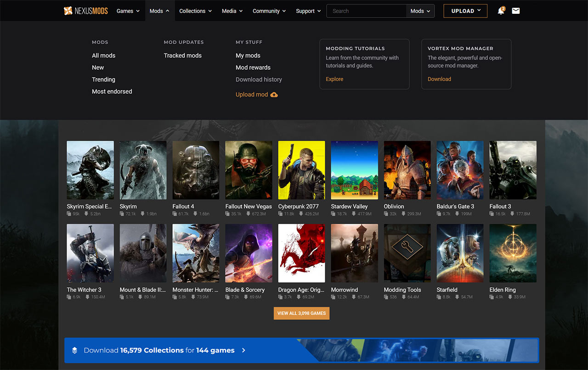Open the Collections dropdown

click(x=195, y=11)
